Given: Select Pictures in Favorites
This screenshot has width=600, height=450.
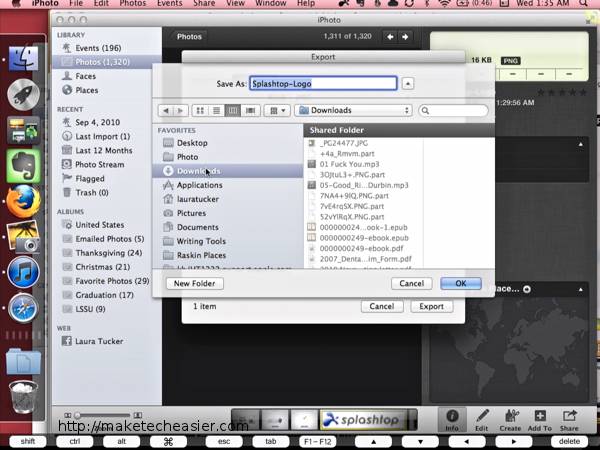Looking at the screenshot, I should [x=228, y=213].
